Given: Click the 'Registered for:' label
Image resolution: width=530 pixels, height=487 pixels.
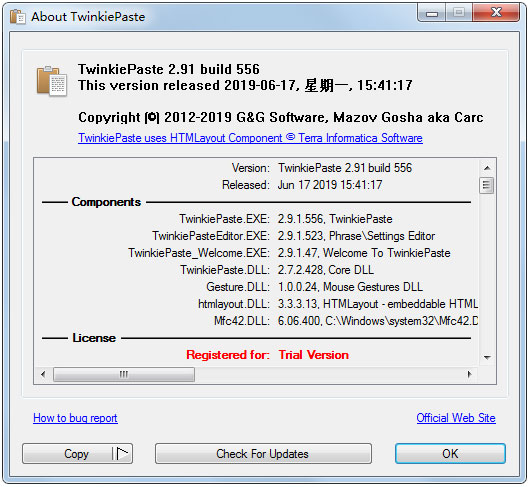Looking at the screenshot, I should coord(228,355).
